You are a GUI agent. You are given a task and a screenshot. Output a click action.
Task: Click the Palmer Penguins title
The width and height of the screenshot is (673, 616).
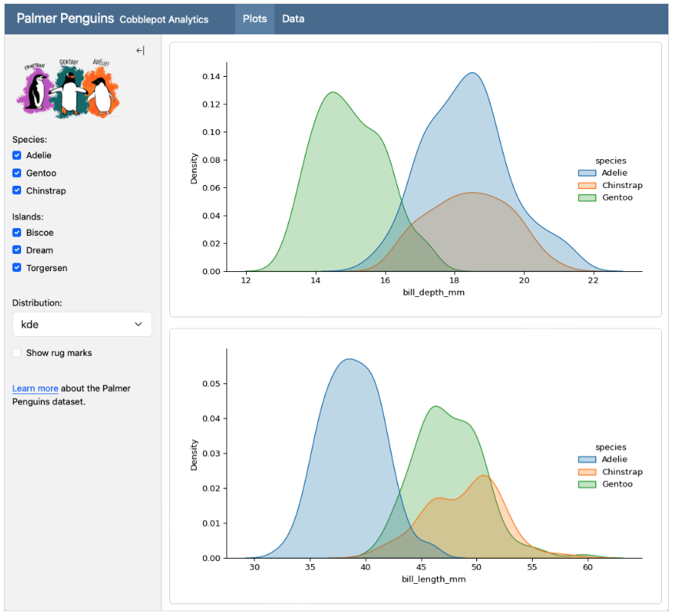(x=65, y=18)
